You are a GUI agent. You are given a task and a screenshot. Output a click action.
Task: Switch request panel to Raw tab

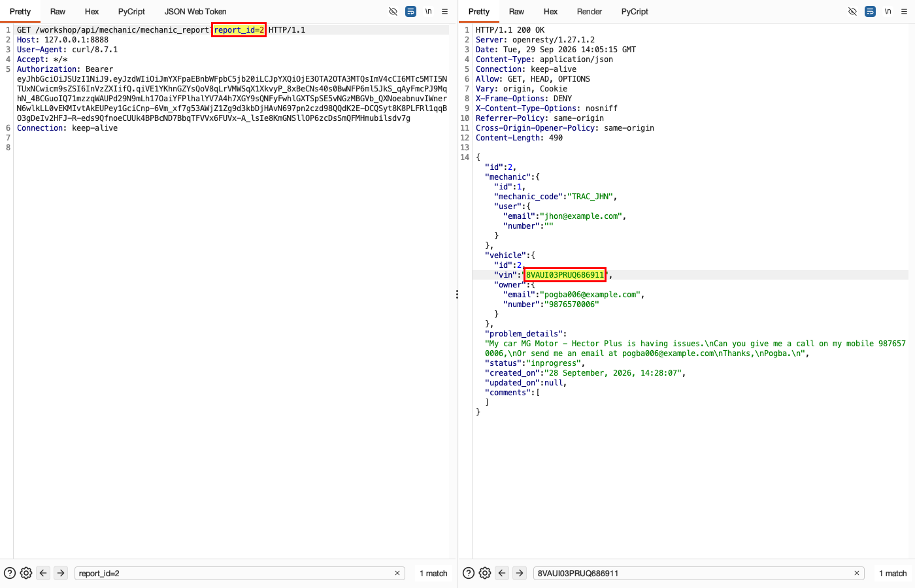(x=58, y=12)
